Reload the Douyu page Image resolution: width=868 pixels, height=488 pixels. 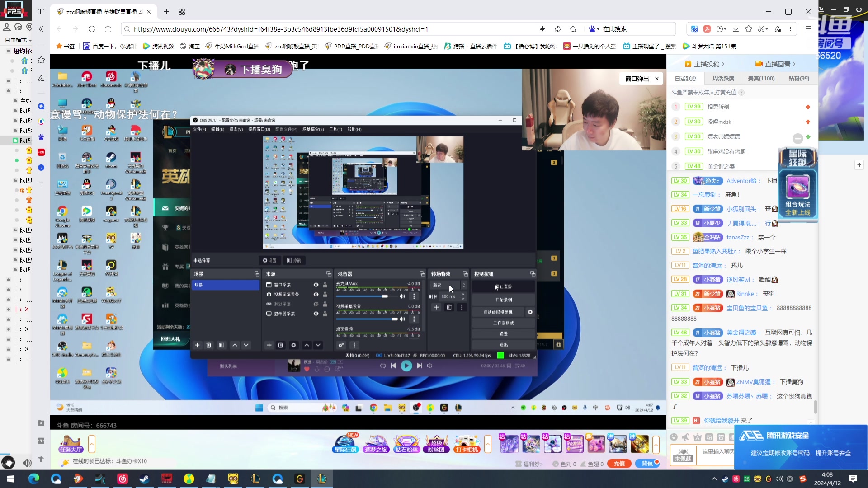[92, 29]
